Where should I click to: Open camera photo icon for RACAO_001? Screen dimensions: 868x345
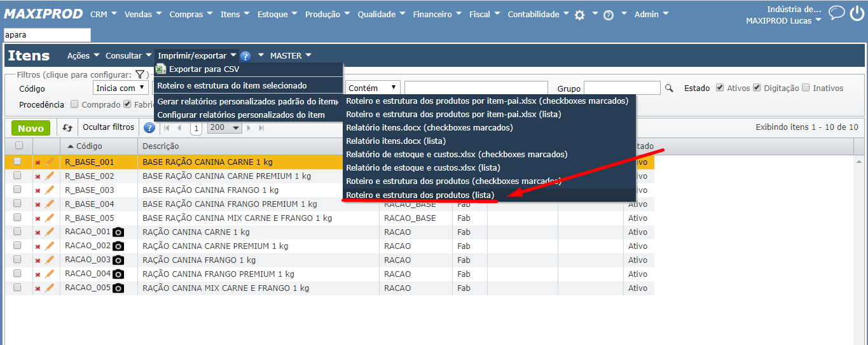pyautogui.click(x=118, y=232)
